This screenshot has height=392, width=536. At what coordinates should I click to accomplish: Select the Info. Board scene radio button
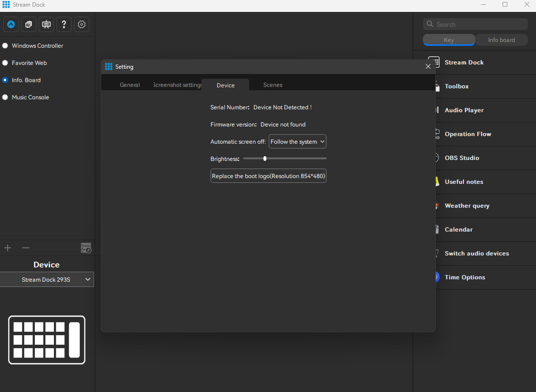point(5,80)
